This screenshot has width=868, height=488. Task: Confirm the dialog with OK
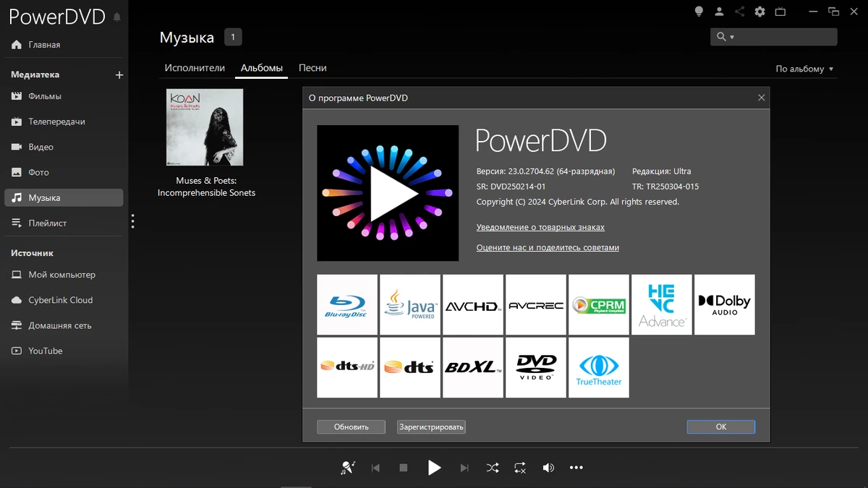[x=721, y=427]
